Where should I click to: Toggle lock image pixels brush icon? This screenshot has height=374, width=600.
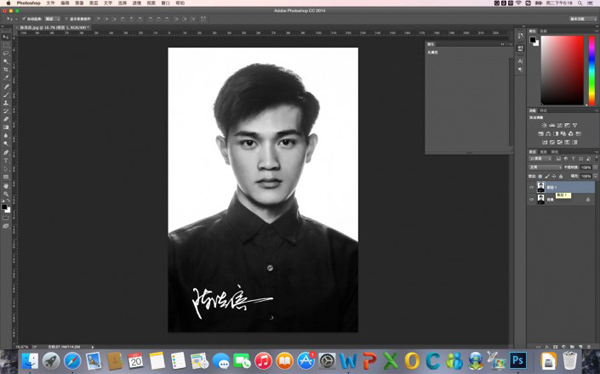(x=547, y=176)
